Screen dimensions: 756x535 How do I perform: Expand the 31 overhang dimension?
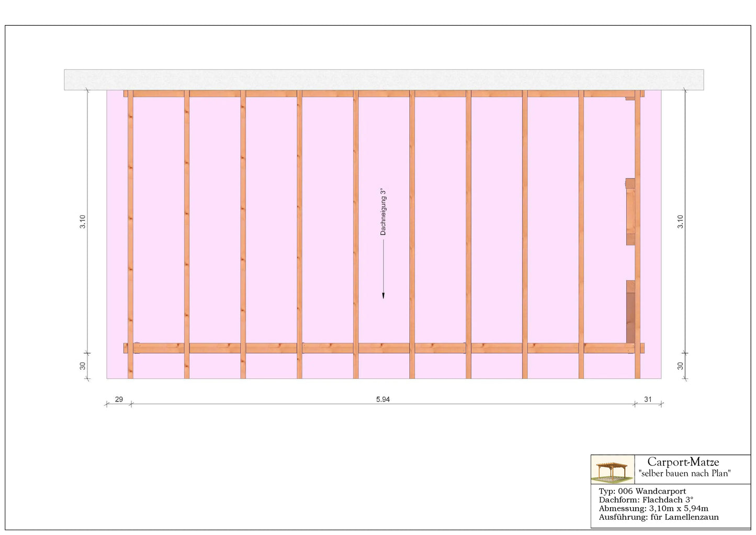pyautogui.click(x=649, y=399)
